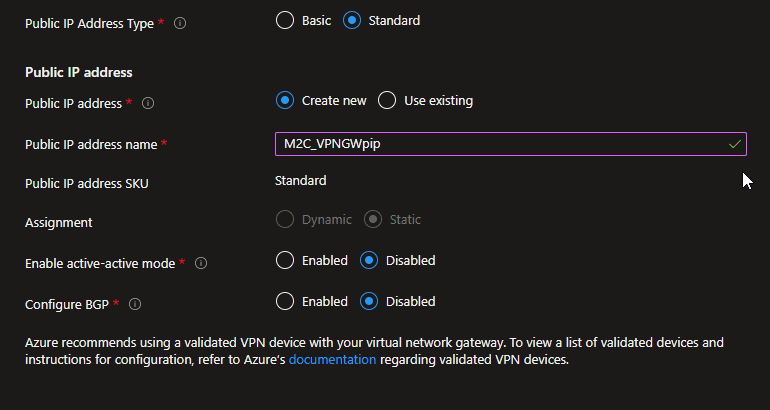Click info icon next to active-active mode
The width and height of the screenshot is (770, 410).
pyautogui.click(x=201, y=263)
